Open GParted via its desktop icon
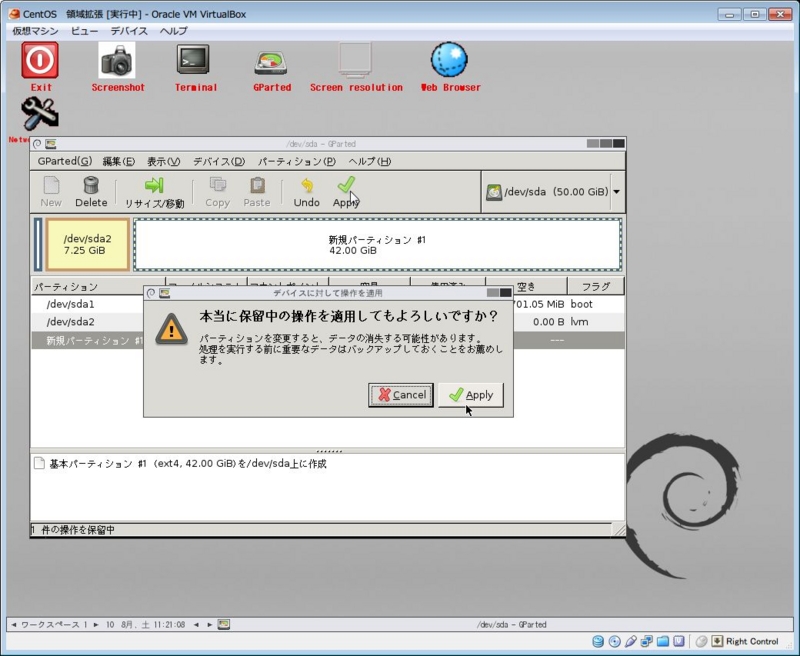800x656 pixels. point(268,62)
